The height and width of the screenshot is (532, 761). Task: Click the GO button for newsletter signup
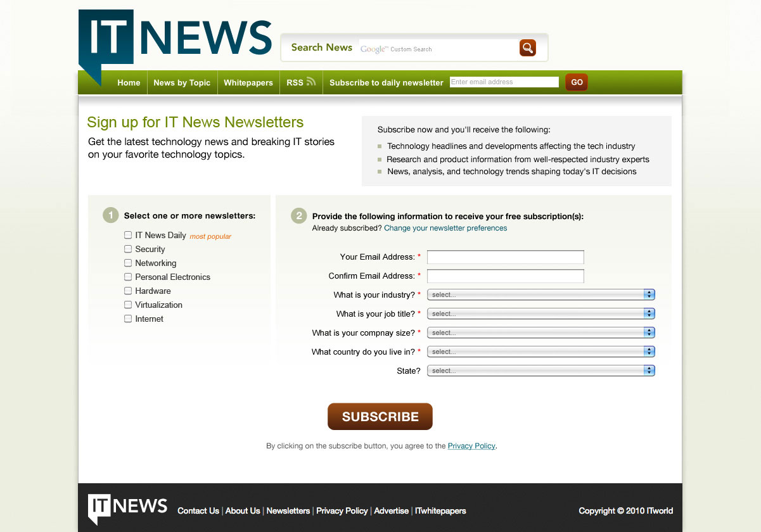[x=577, y=82]
